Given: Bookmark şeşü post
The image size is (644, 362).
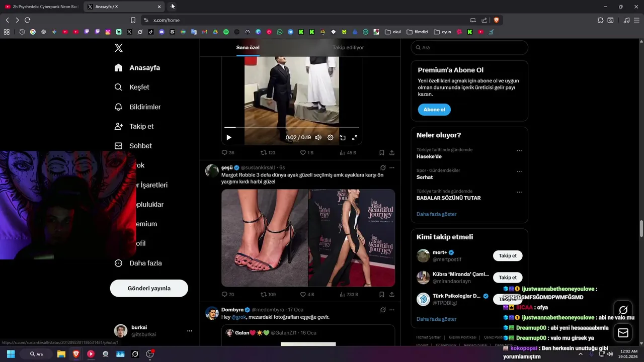Looking at the screenshot, I should click(x=382, y=294).
